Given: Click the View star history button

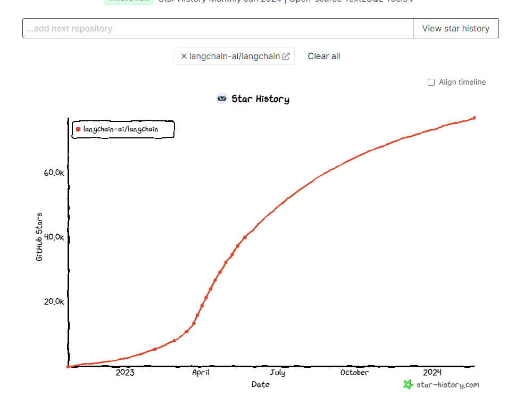Looking at the screenshot, I should [x=456, y=28].
